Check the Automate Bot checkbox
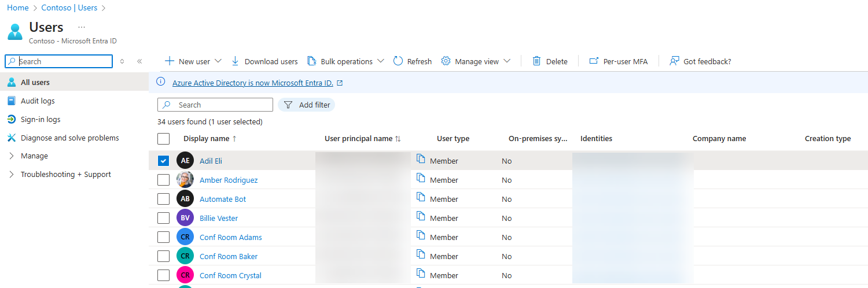The image size is (868, 288). coord(163,199)
